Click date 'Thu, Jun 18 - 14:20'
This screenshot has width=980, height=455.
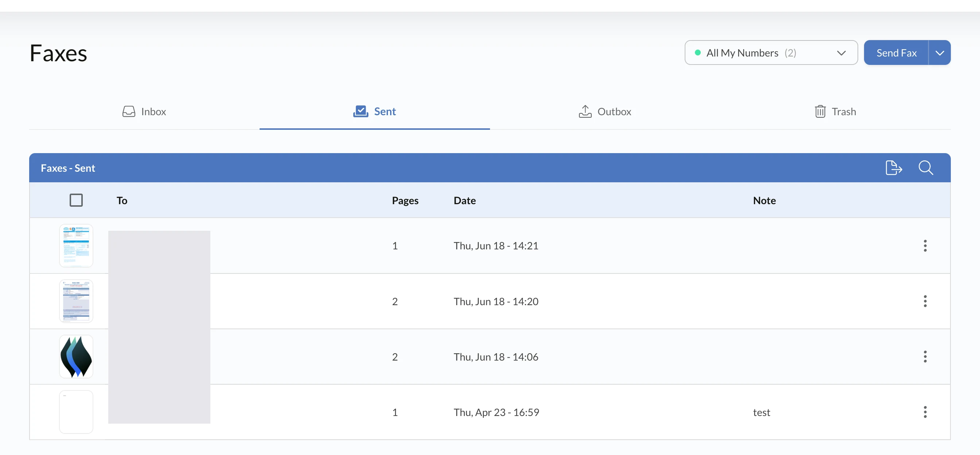(496, 301)
